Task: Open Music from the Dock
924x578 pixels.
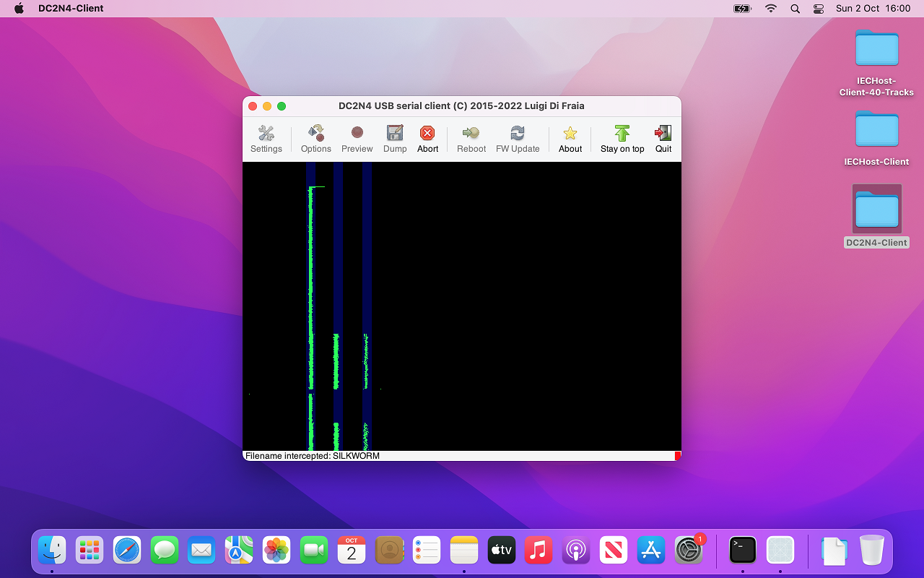Action: pos(539,551)
